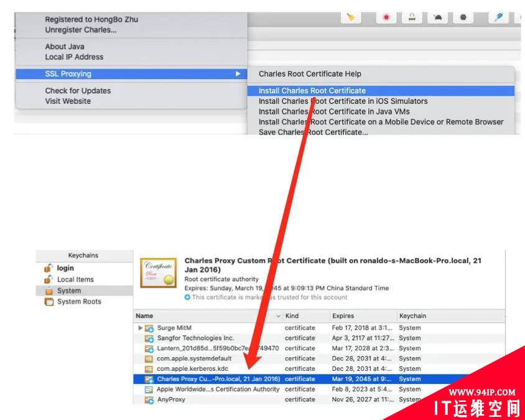Click the Name column sort chevron
The width and height of the screenshot is (525, 420).
pos(278,316)
